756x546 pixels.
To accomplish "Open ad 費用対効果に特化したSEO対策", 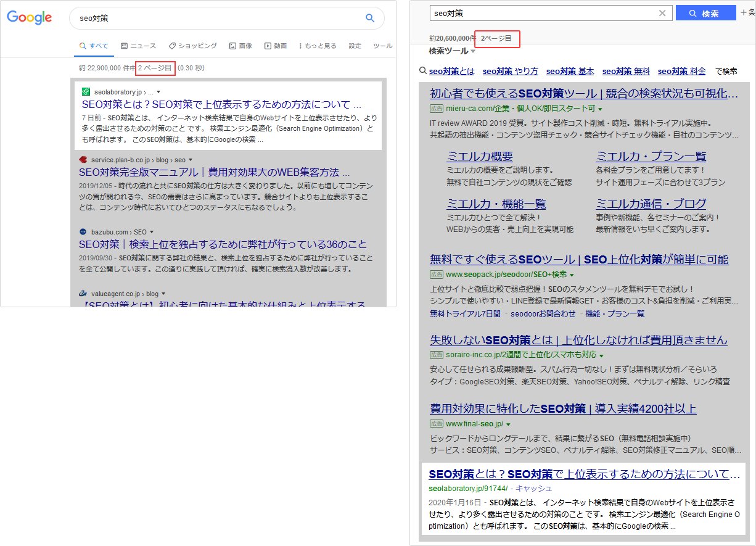I will click(563, 408).
